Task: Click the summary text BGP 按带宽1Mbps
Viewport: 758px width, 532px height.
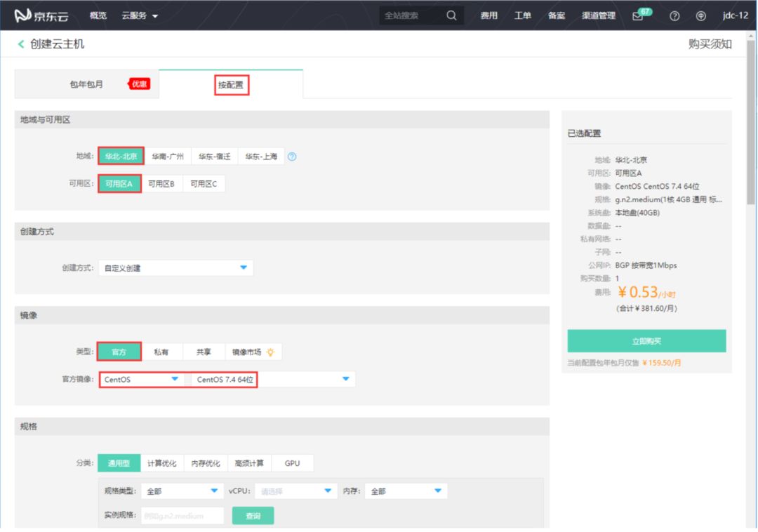Action: (646, 266)
